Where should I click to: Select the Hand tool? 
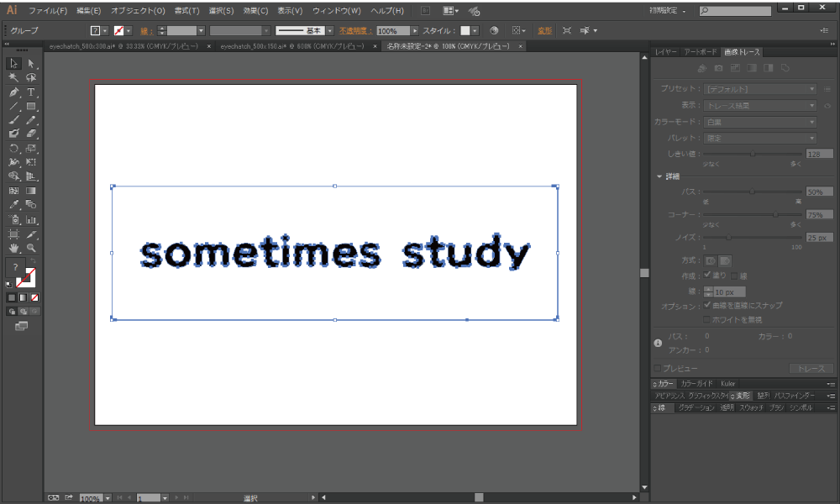click(13, 248)
